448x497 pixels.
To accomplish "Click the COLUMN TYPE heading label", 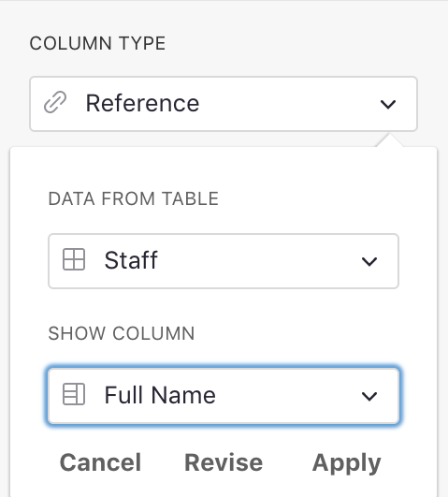I will (x=97, y=43).
